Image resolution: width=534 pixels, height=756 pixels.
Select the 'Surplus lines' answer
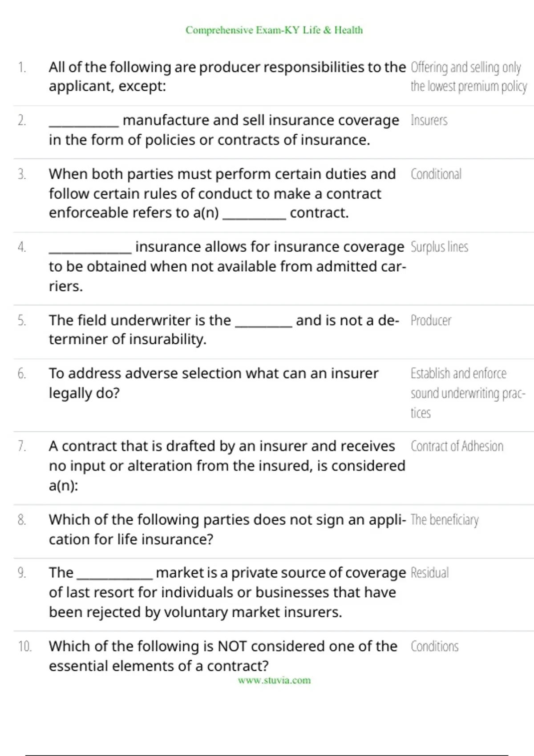tap(439, 247)
